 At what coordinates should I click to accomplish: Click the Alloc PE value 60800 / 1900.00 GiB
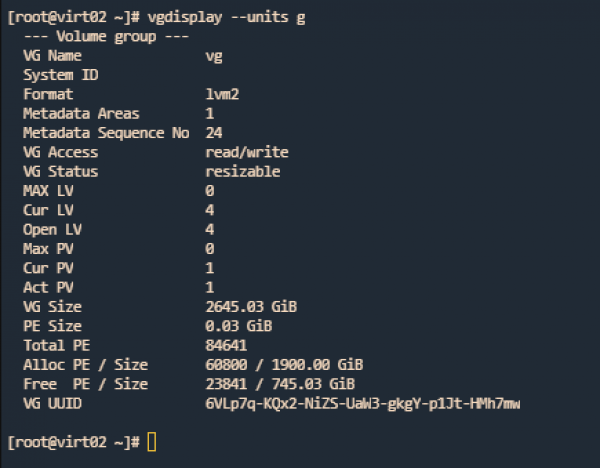pyautogui.click(x=284, y=365)
